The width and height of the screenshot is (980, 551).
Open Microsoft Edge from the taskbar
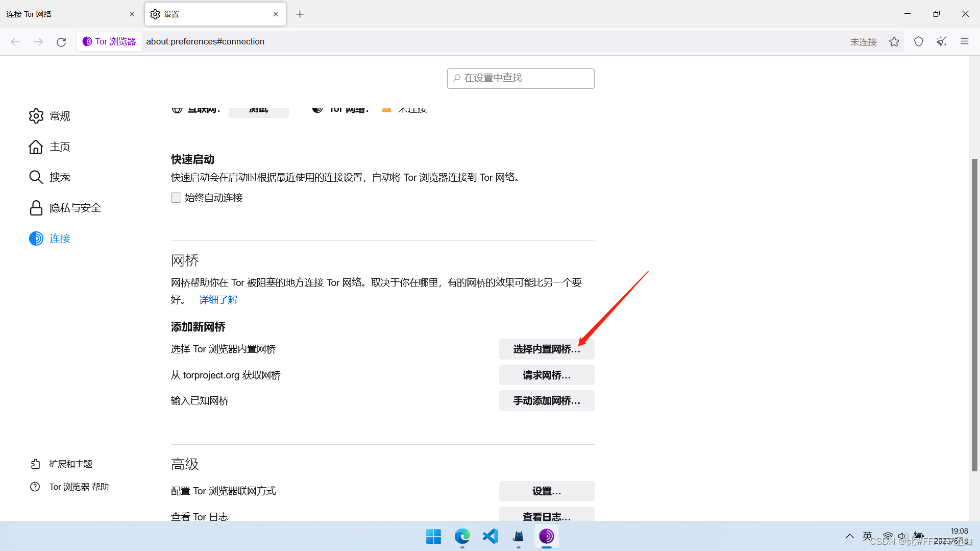point(461,536)
